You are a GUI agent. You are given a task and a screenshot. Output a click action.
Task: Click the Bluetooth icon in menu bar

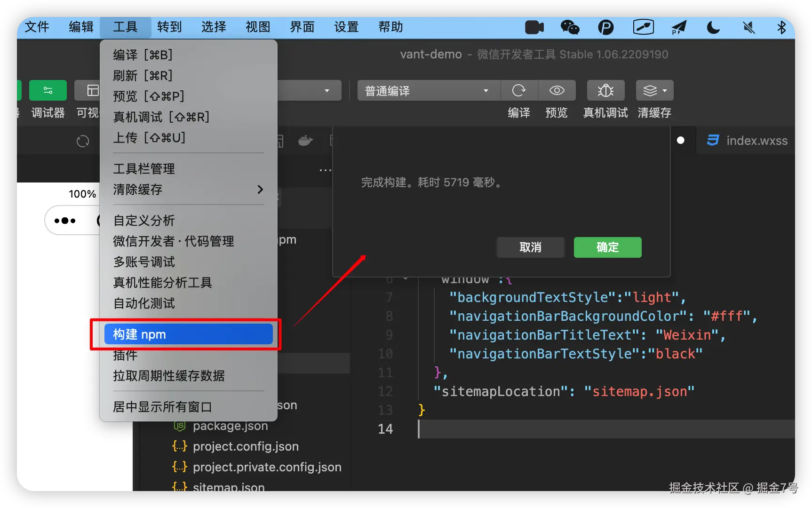pos(781,28)
